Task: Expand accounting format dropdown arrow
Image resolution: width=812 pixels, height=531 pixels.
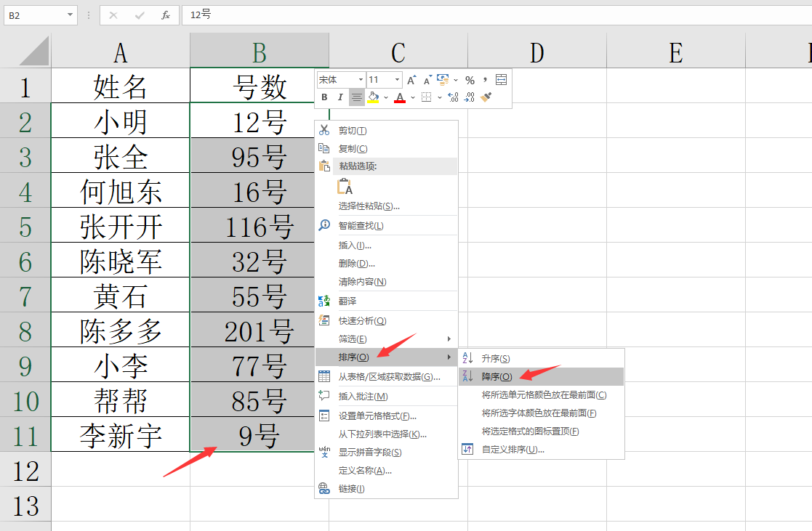Action: pyautogui.click(x=456, y=80)
